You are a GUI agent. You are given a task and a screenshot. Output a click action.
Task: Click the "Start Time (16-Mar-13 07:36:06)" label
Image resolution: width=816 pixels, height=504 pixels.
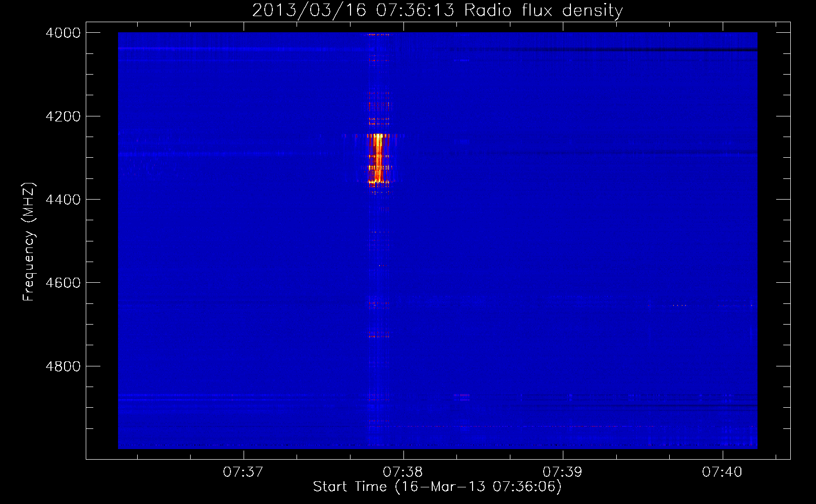pos(437,487)
